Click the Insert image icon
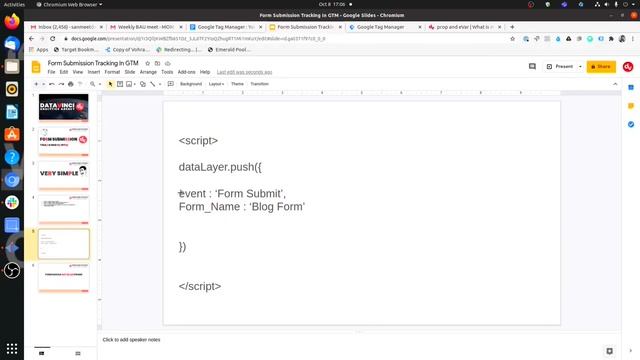The height and width of the screenshot is (360, 640). pos(129,84)
